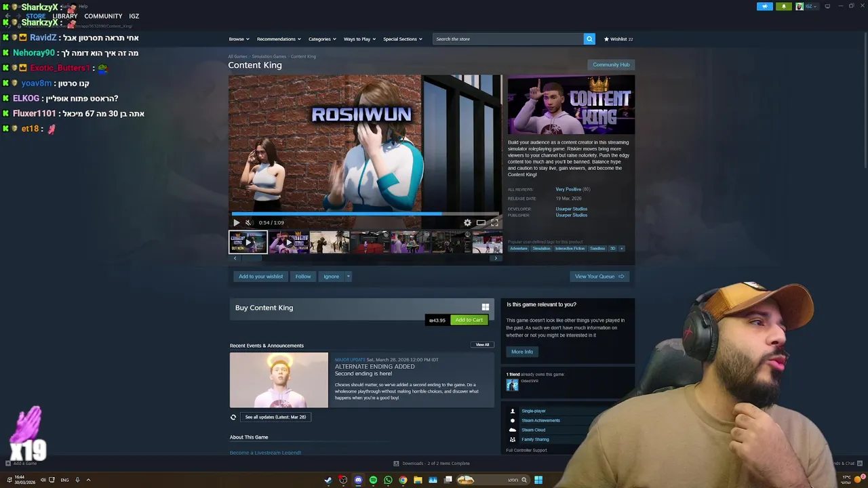Image resolution: width=868 pixels, height=488 pixels.
Task: Open Discord from the taskbar
Action: [358, 480]
